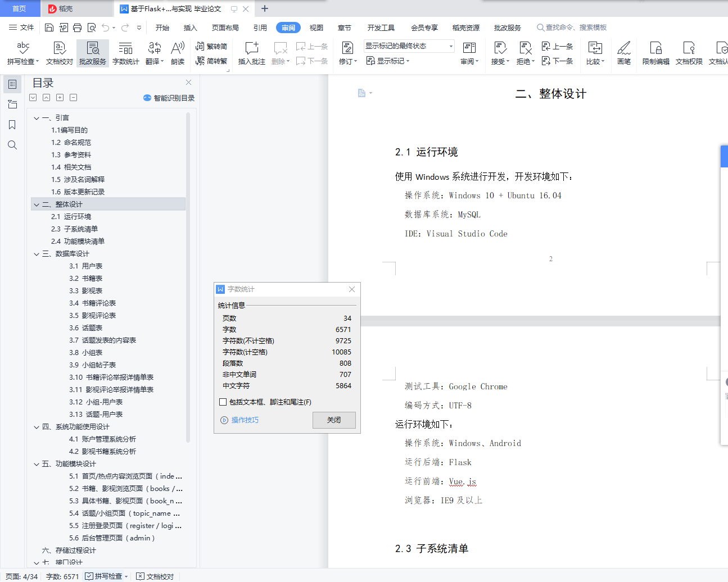This screenshot has height=582, width=728.
Task: Convert text with 繁转简
Action: tap(211, 46)
